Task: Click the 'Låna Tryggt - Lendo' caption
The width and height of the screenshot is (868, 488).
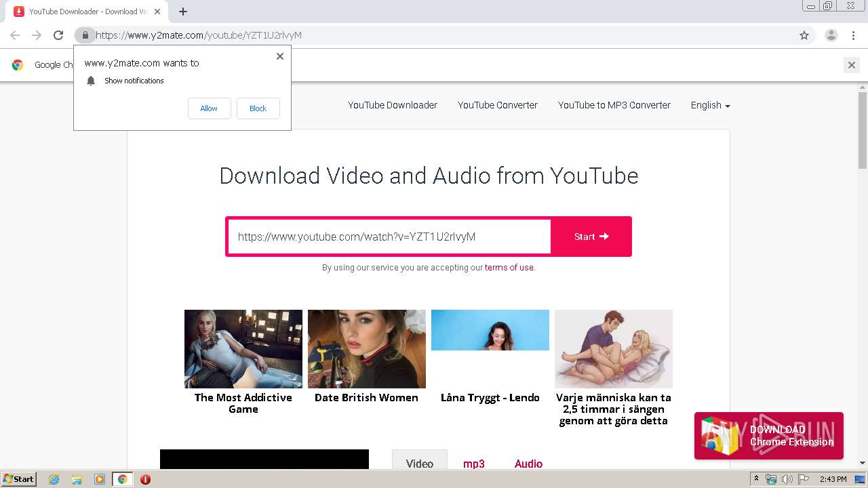Action: [490, 398]
